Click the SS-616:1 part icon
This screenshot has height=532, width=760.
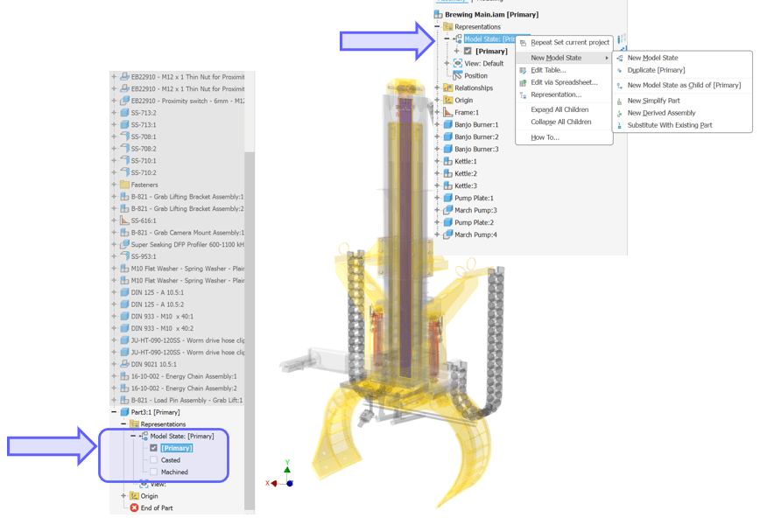pyautogui.click(x=124, y=220)
